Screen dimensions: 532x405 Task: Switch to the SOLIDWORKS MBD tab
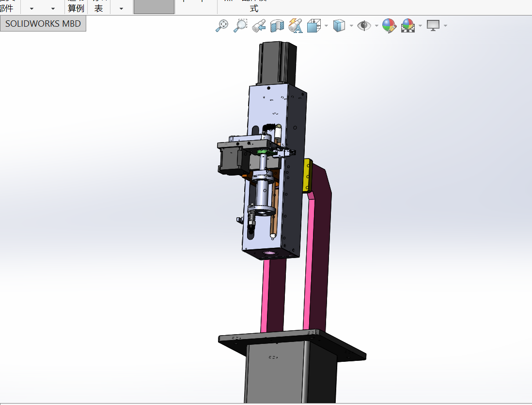[43, 23]
